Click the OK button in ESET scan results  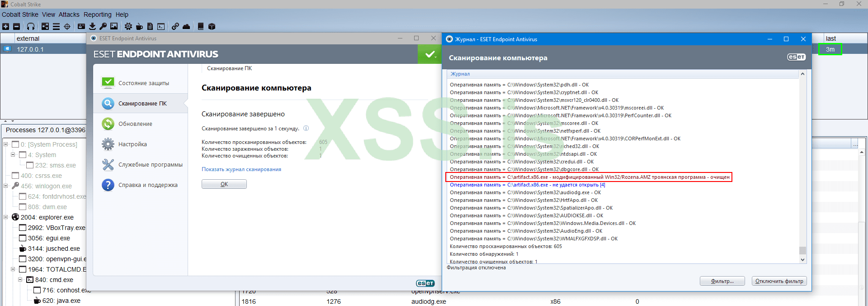tap(224, 184)
